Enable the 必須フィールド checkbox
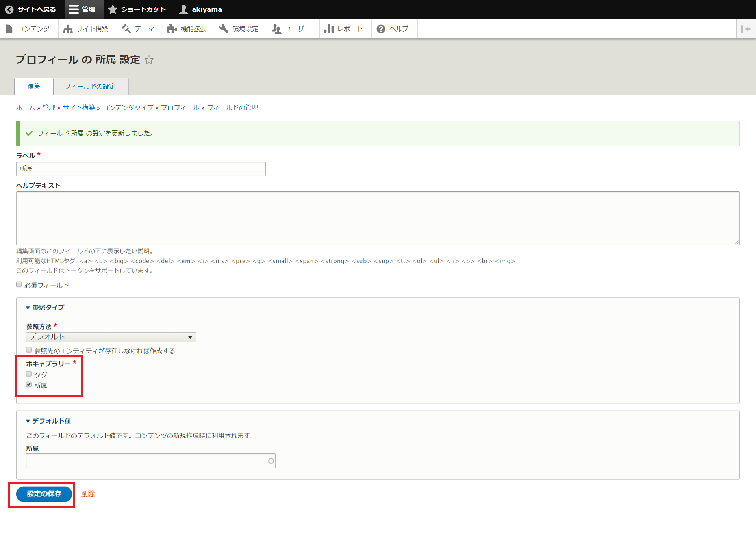 (x=19, y=284)
